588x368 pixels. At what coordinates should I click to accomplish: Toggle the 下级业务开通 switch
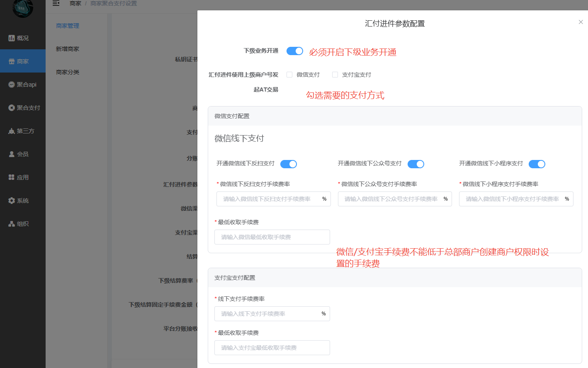295,51
